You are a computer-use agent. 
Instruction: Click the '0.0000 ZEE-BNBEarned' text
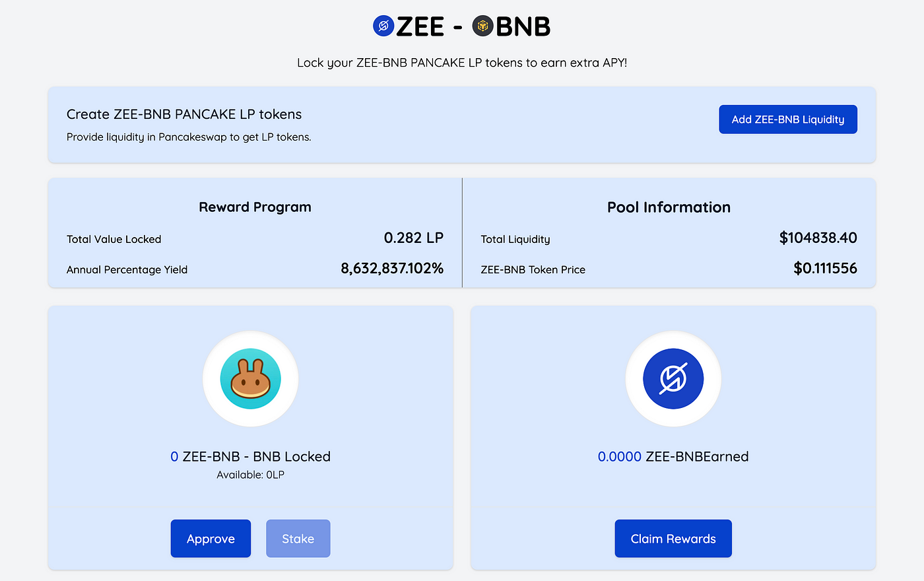click(673, 457)
